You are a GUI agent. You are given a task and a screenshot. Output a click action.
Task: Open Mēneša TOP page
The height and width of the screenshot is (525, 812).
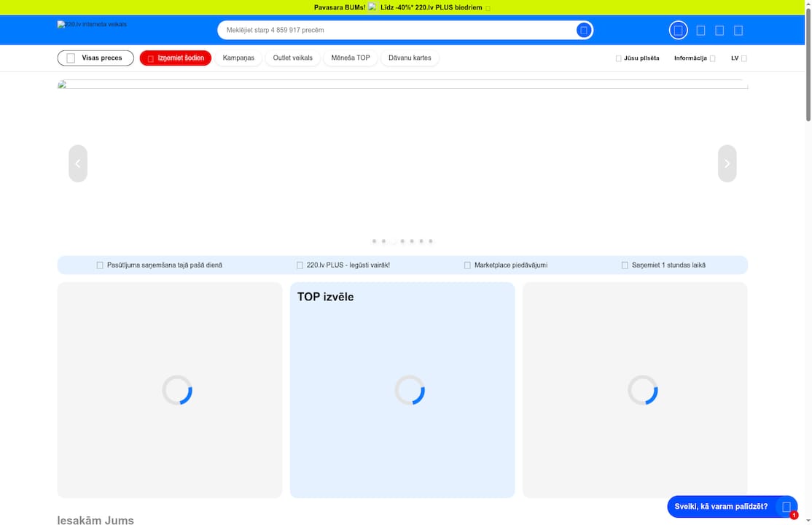coord(351,58)
